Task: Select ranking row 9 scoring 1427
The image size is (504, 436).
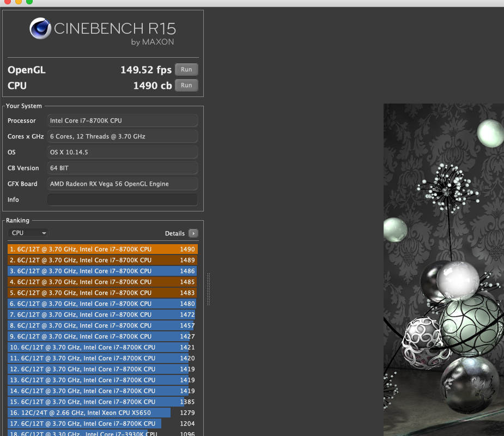Action: click(x=102, y=337)
